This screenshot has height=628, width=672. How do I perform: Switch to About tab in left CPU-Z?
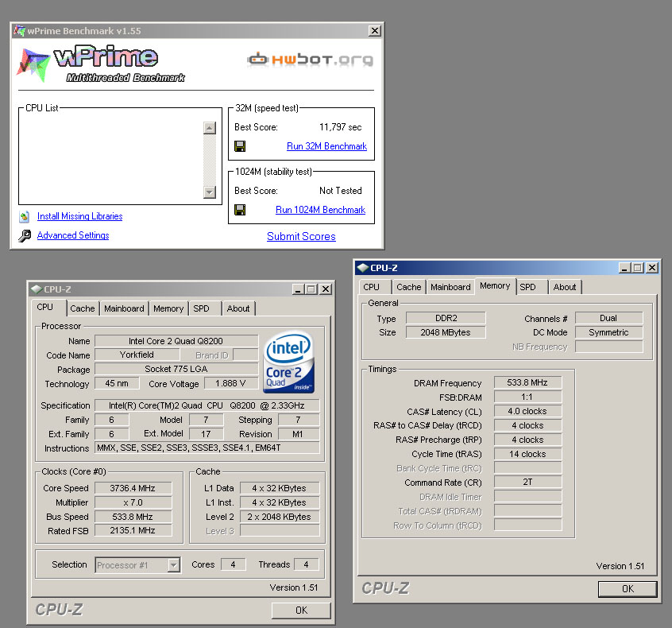[238, 308]
